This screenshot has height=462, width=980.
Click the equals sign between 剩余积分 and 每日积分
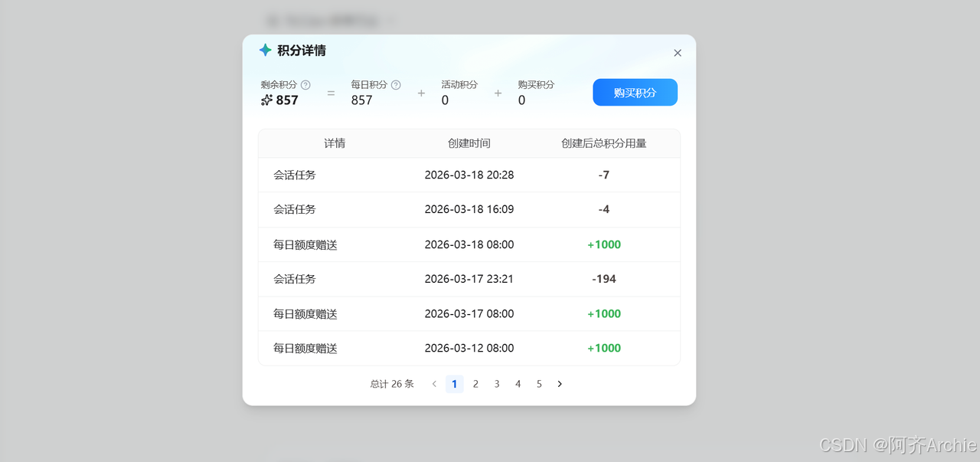(331, 92)
